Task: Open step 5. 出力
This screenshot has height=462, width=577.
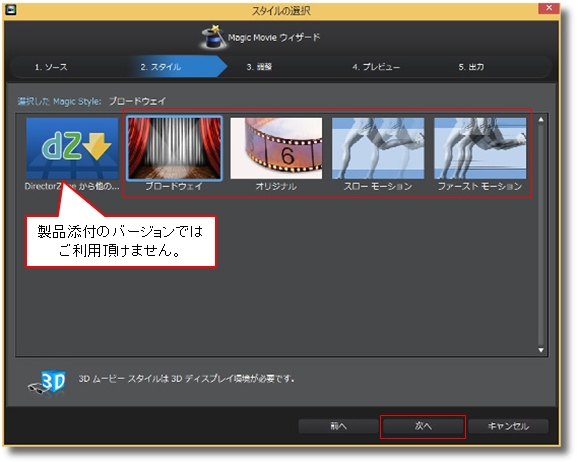Action: 471,67
